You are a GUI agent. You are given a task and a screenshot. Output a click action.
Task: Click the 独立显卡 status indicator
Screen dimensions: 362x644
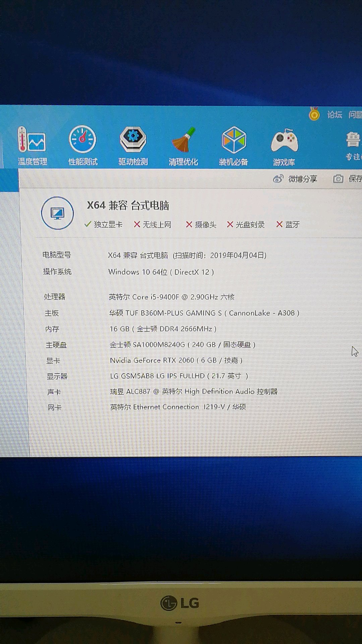click(x=104, y=224)
